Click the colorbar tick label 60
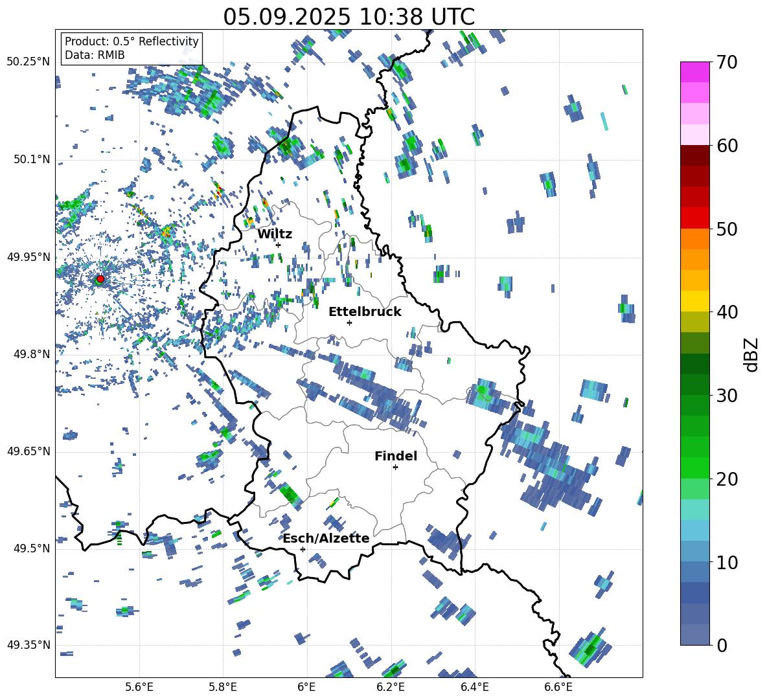Image resolution: width=767 pixels, height=700 pixels. tap(726, 146)
